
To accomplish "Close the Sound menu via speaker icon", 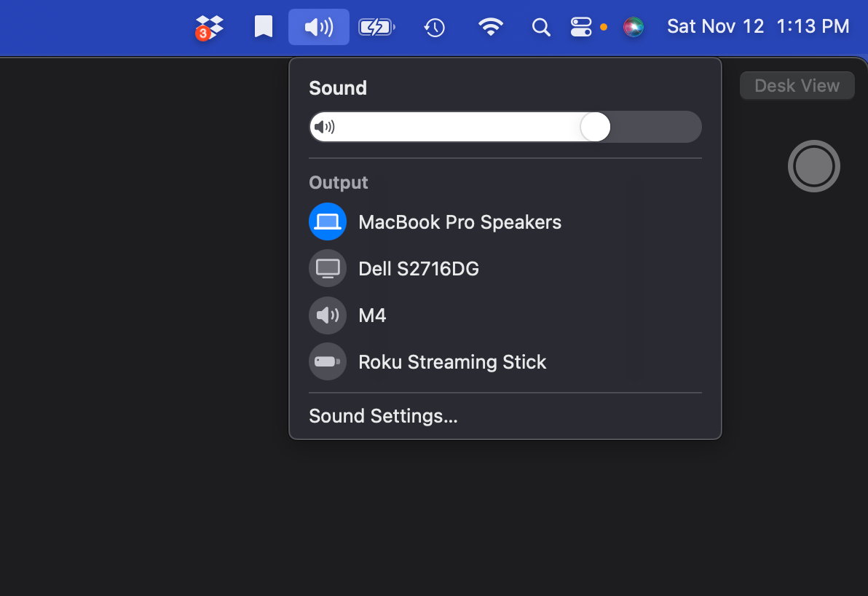I will click(x=319, y=27).
